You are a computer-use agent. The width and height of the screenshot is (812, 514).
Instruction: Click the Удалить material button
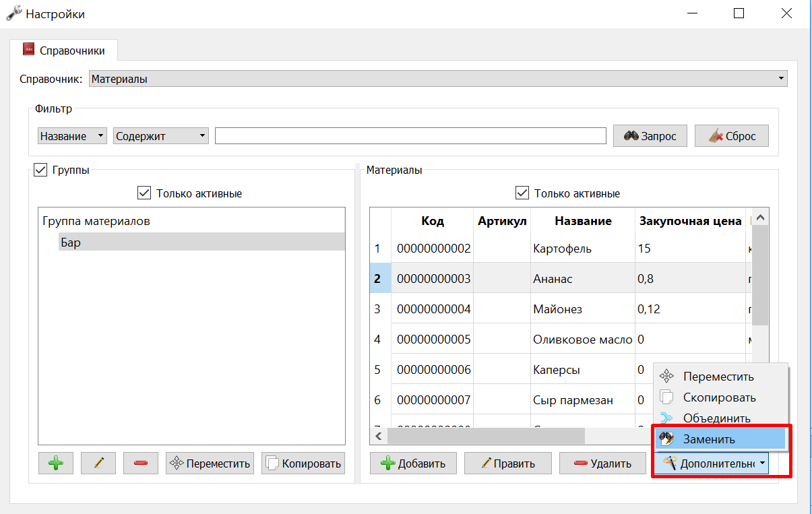coord(602,463)
